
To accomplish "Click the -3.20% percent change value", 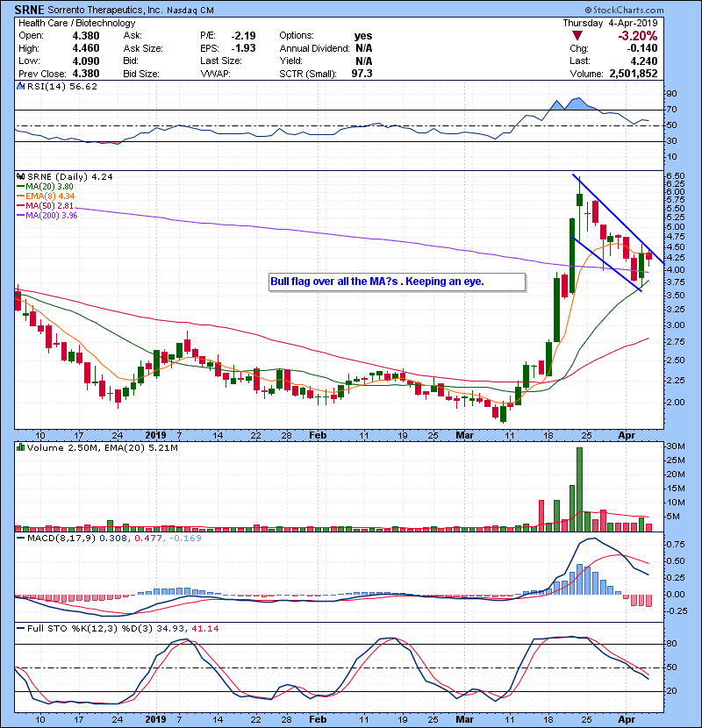I will (637, 36).
